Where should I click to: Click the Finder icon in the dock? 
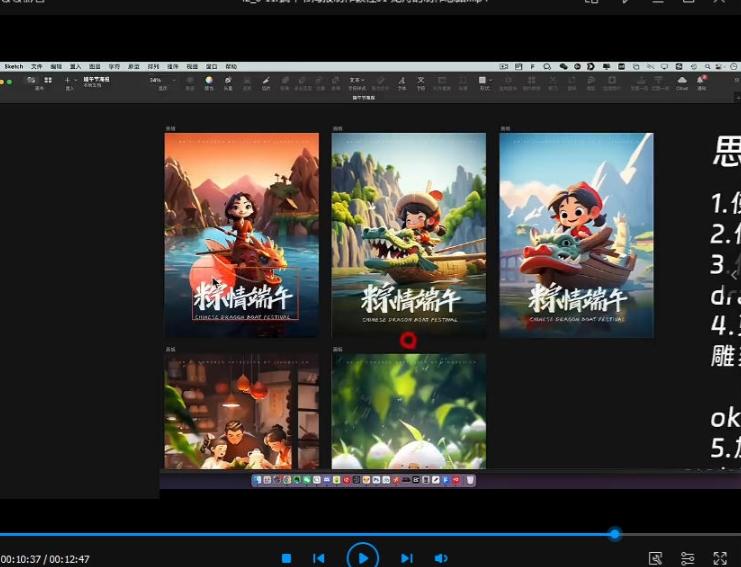(x=257, y=481)
